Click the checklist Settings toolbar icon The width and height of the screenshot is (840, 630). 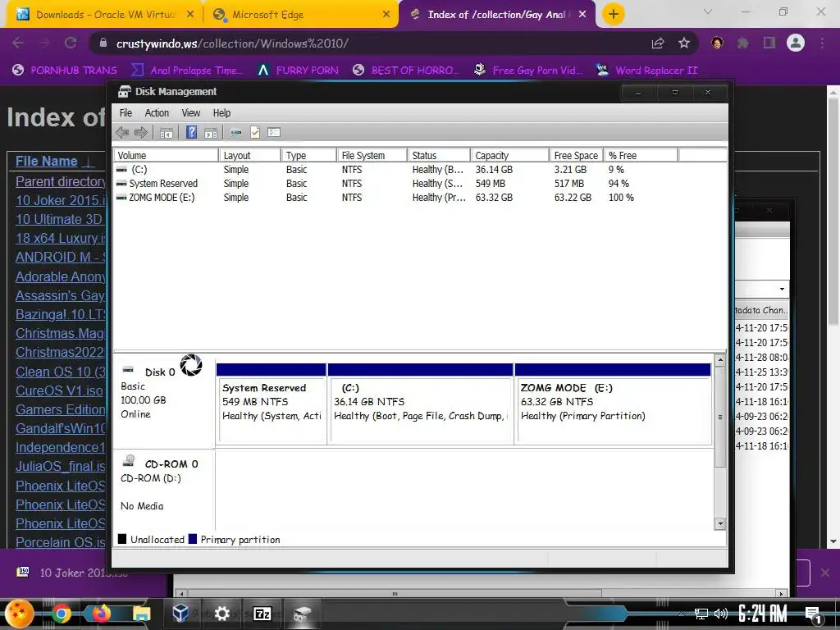(x=274, y=132)
